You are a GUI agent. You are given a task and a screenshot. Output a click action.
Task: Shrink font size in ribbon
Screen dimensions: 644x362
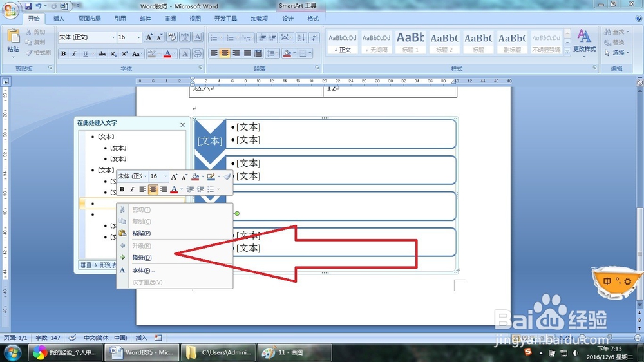pos(160,37)
